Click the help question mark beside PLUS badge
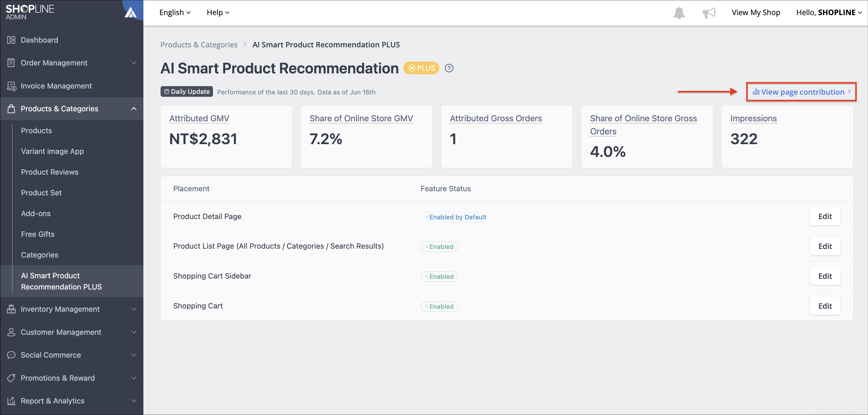The width and height of the screenshot is (868, 415). pos(449,68)
